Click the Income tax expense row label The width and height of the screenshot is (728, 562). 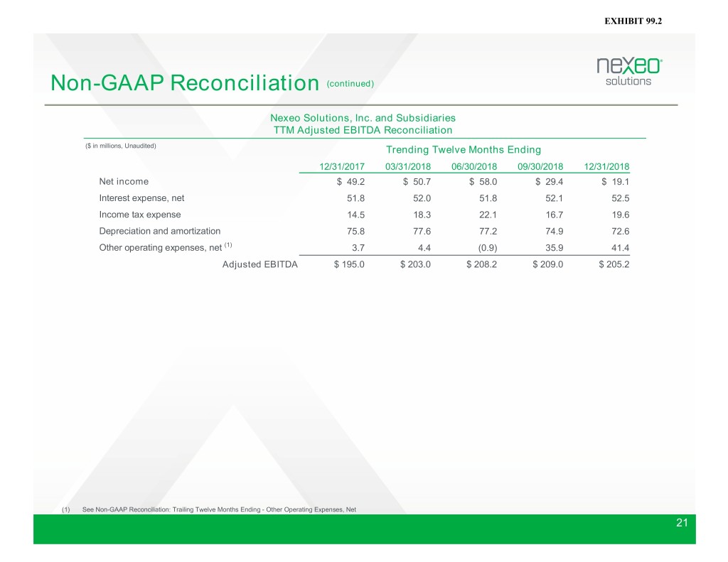point(140,215)
